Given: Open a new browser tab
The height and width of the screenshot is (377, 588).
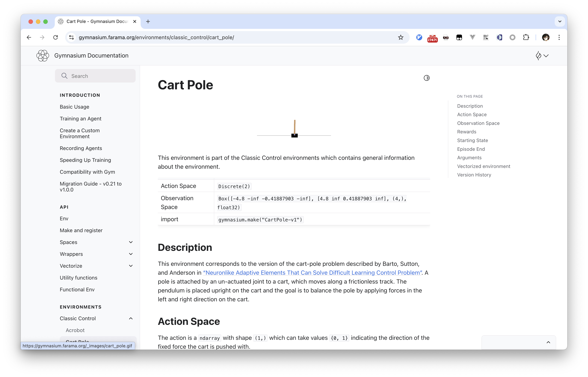Looking at the screenshot, I should point(148,21).
